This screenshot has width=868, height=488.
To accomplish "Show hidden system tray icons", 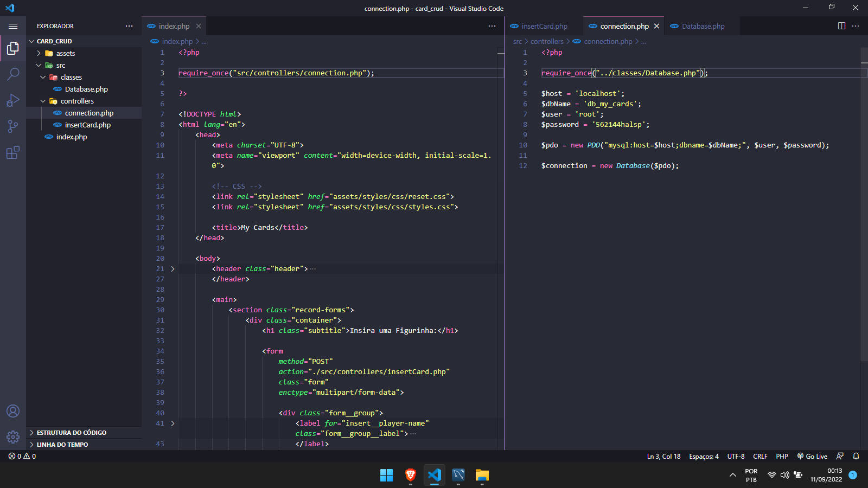I will [733, 475].
